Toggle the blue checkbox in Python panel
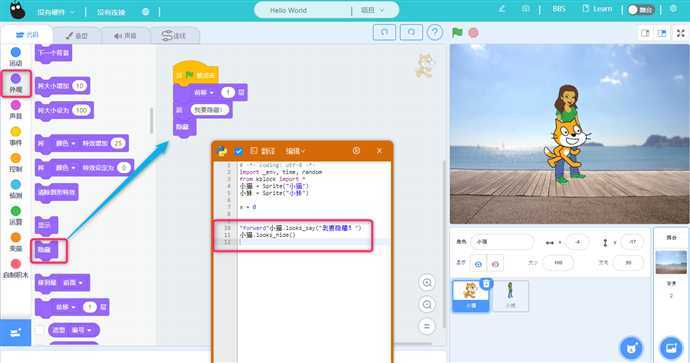 (x=239, y=151)
